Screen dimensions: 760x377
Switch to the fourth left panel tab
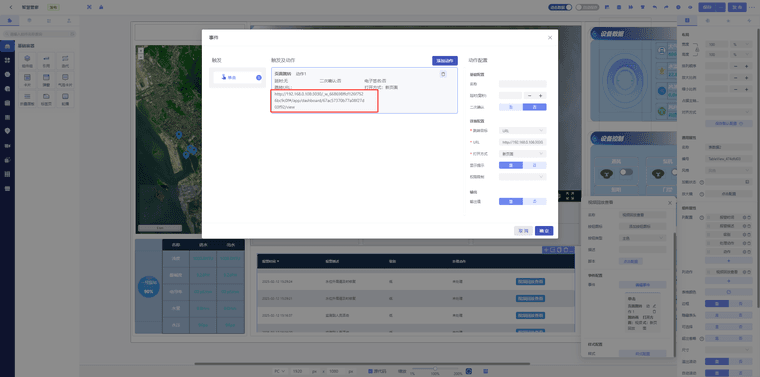click(69, 20)
